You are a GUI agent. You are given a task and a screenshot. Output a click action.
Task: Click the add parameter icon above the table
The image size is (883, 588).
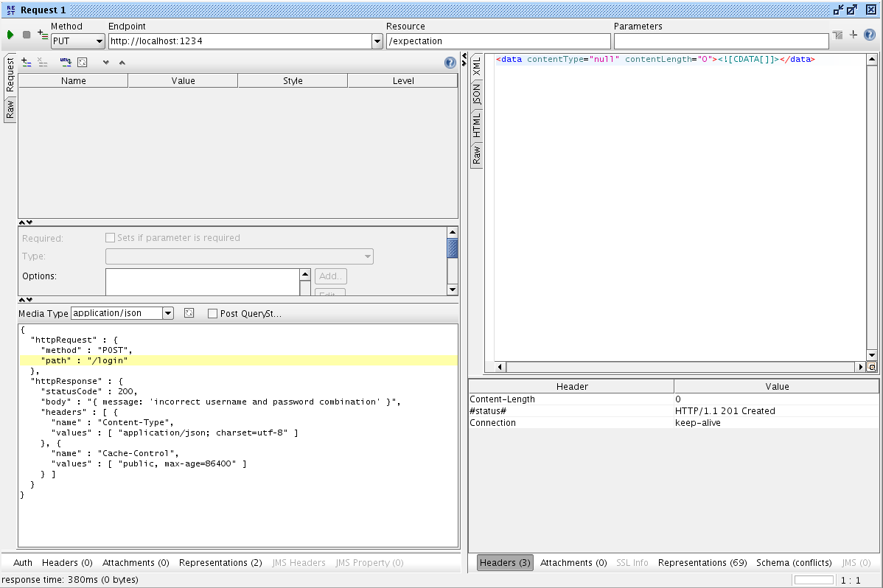(x=27, y=63)
